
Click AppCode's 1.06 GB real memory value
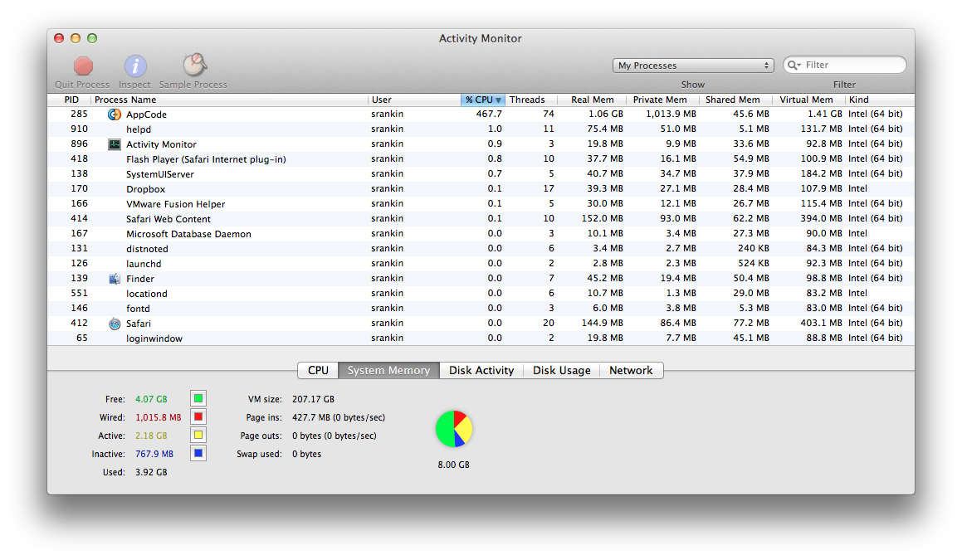pos(606,114)
